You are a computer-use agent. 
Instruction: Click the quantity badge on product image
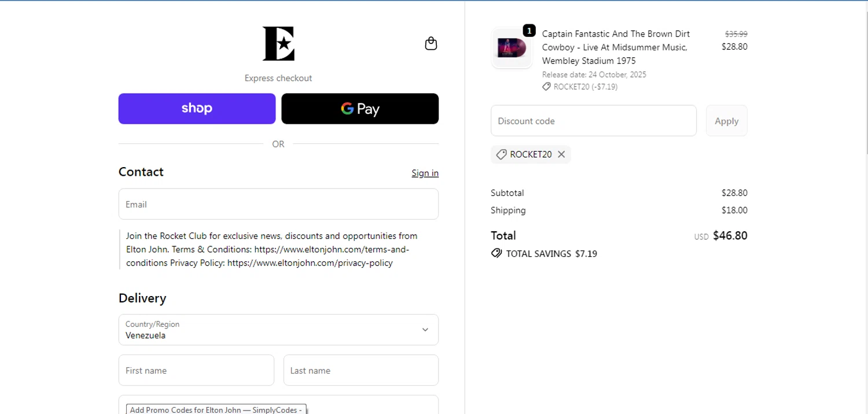click(529, 31)
